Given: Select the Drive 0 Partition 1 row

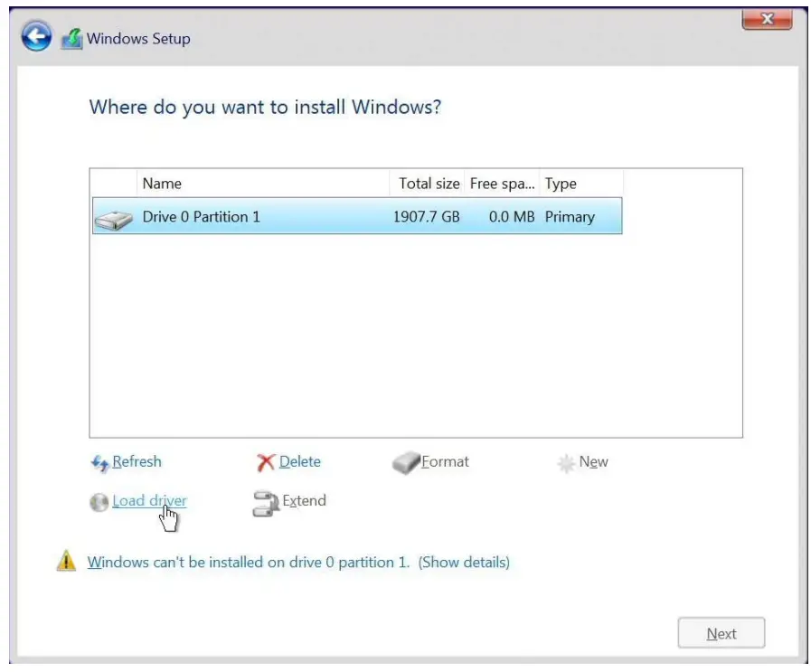Looking at the screenshot, I should pyautogui.click(x=271, y=216).
